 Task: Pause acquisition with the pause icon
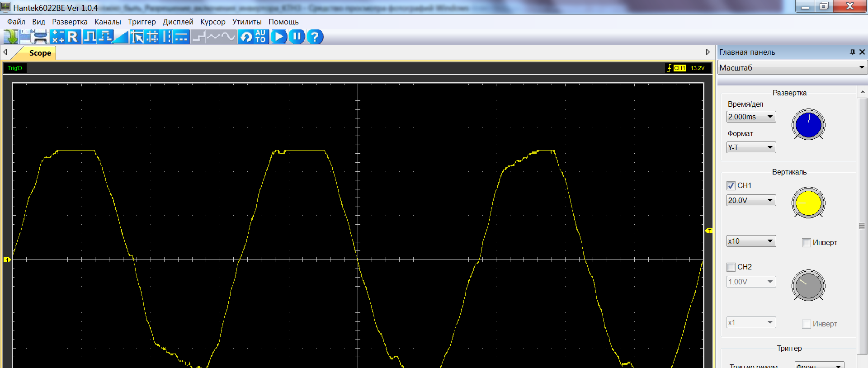(x=297, y=37)
